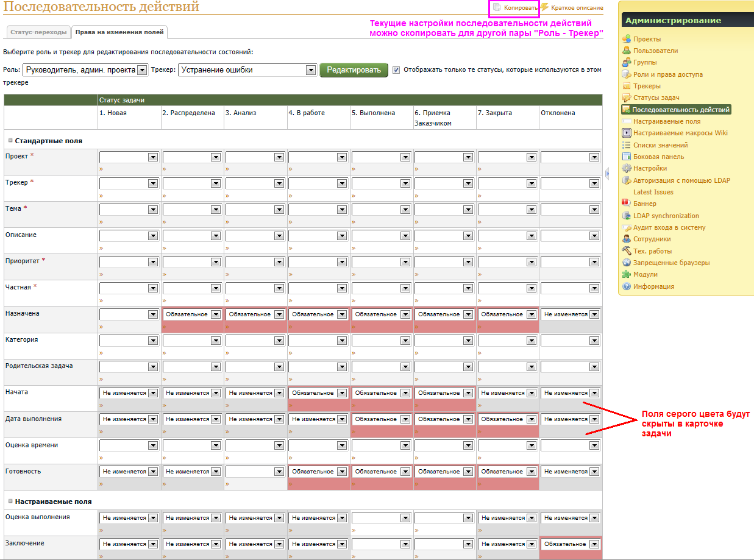
Task: Open the Трекер dropdown 'Устранение ошибки'
Action: point(247,70)
